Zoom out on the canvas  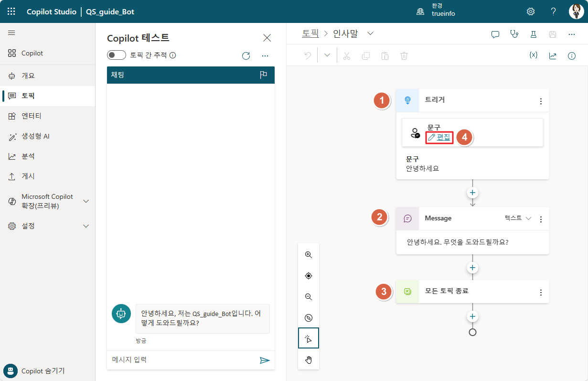[x=309, y=297]
